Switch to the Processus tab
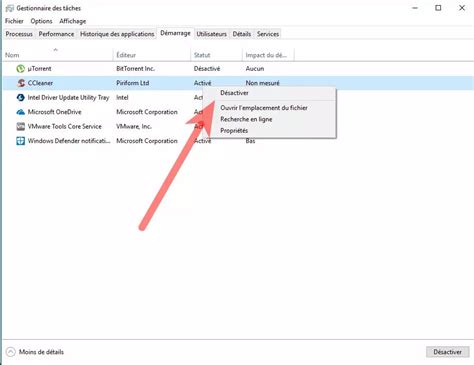 [19, 34]
